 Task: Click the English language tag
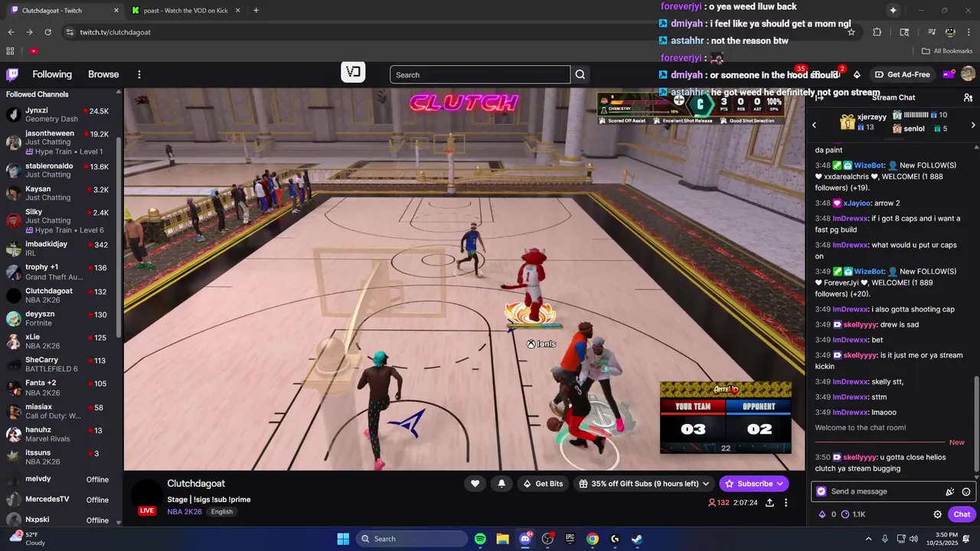tap(222, 512)
